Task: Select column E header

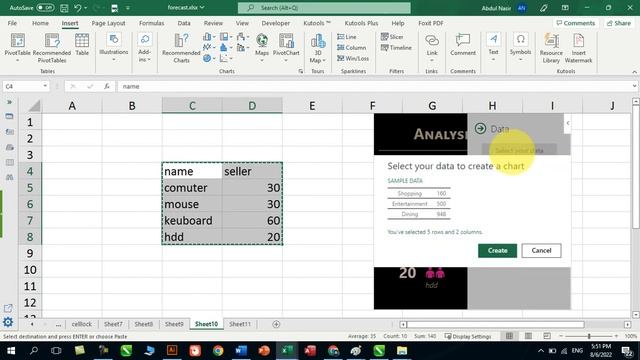Action: tap(312, 106)
